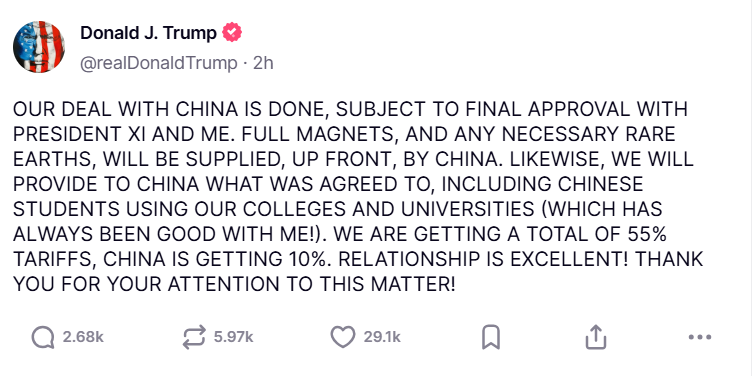Open the share icon options

pyautogui.click(x=596, y=337)
